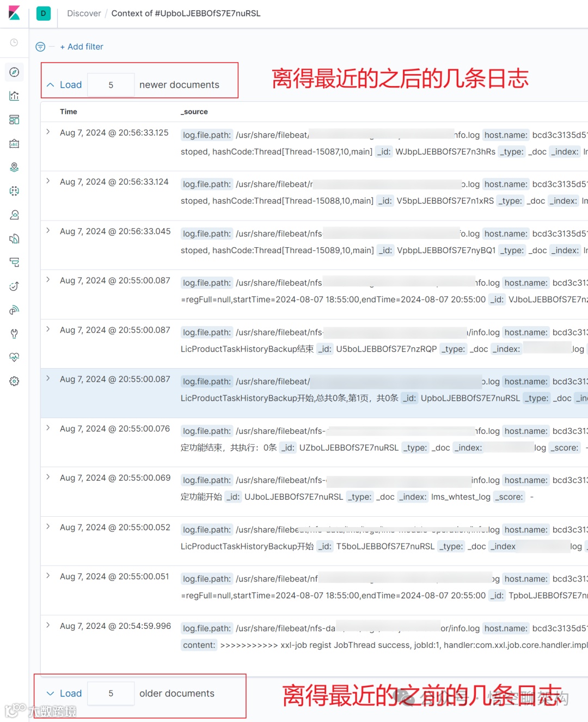The width and height of the screenshot is (588, 722).
Task: Expand row at 20:56:33.125
Action: coord(48,132)
